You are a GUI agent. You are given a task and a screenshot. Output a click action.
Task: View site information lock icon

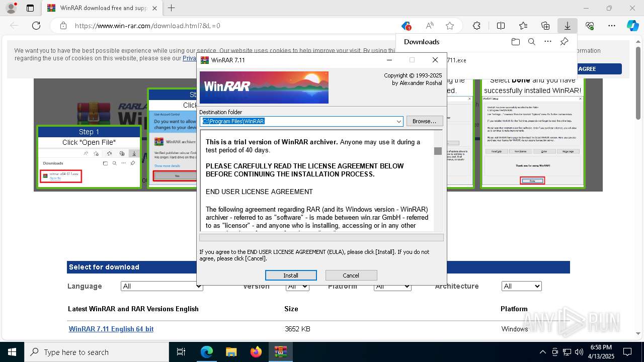[x=63, y=26]
